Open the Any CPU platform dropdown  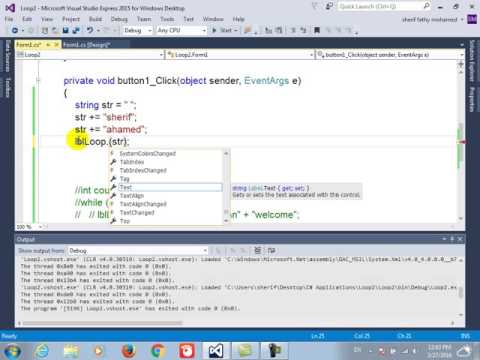[x=182, y=30]
